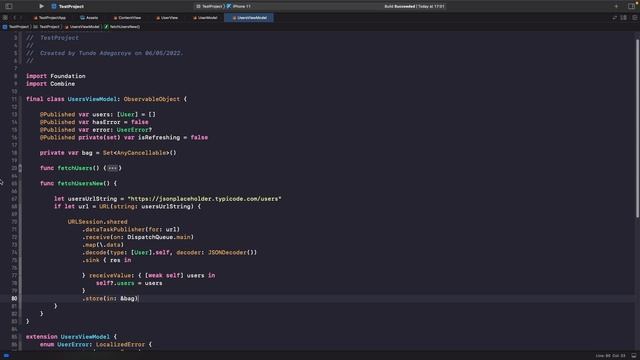The image size is (640, 360).
Task: Run the project with the play button
Action: tap(41, 6)
